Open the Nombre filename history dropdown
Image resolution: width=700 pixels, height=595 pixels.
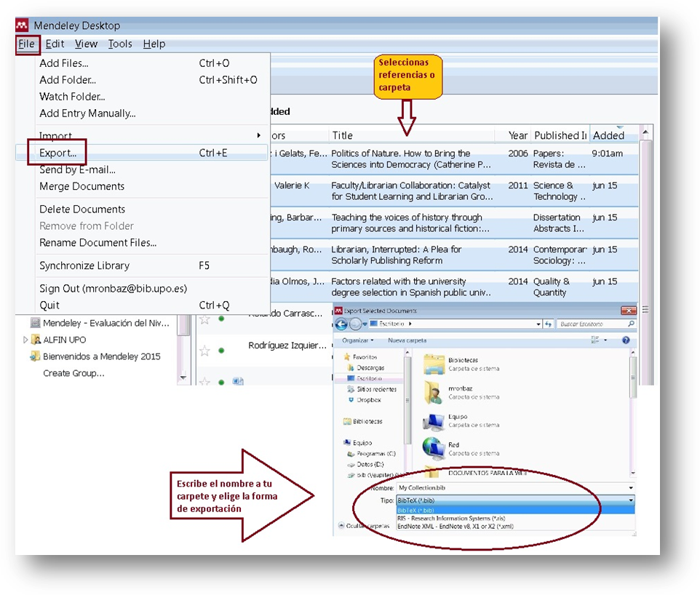631,488
